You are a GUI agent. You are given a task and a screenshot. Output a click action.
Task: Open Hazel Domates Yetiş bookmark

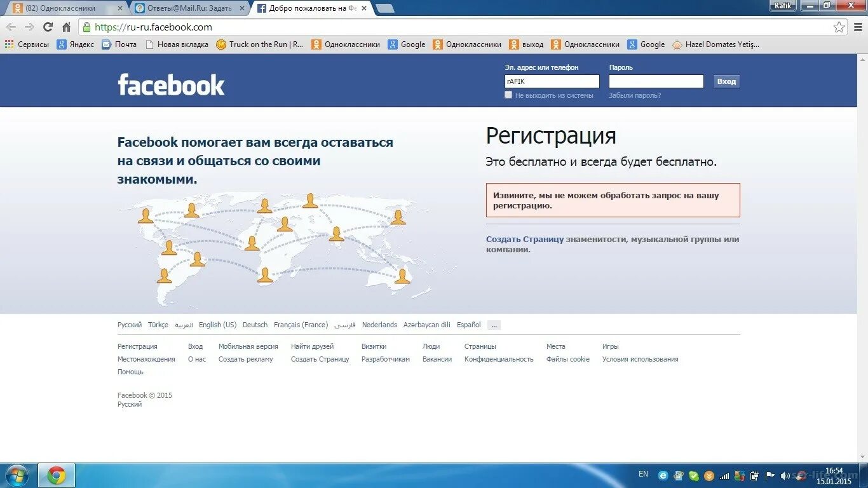715,44
